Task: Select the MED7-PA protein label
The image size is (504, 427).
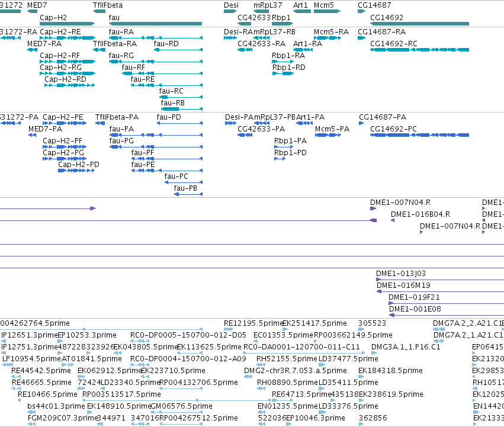Action: click(46, 129)
